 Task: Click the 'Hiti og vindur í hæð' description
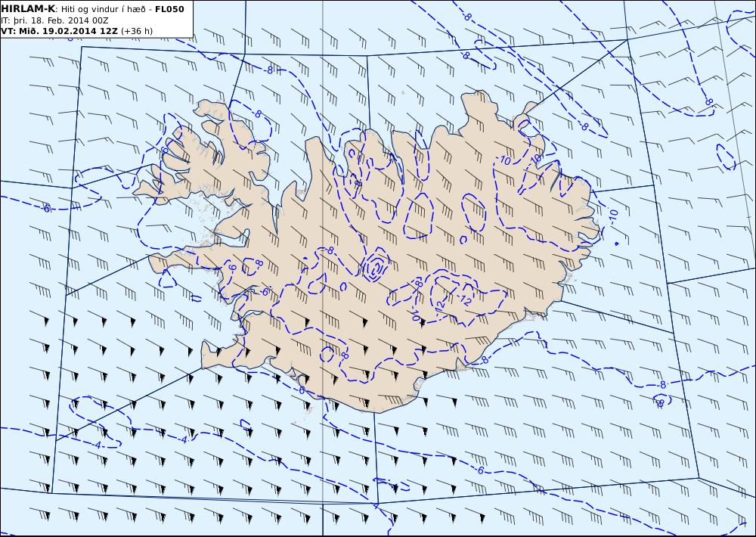tap(103, 10)
